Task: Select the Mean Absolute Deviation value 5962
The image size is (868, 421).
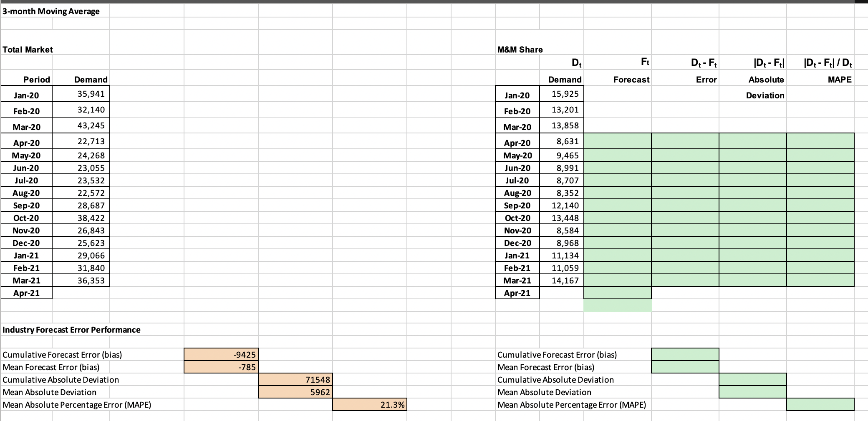Action: pyautogui.click(x=295, y=392)
